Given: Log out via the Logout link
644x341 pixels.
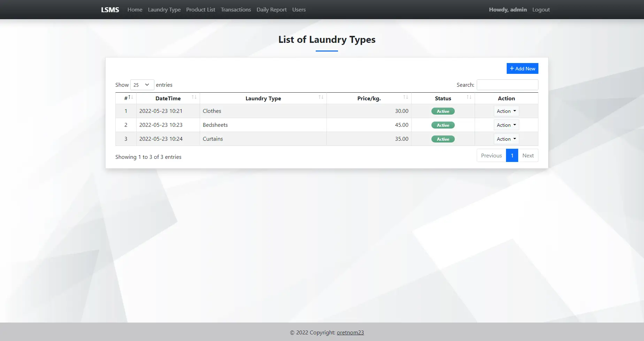Looking at the screenshot, I should point(541,10).
